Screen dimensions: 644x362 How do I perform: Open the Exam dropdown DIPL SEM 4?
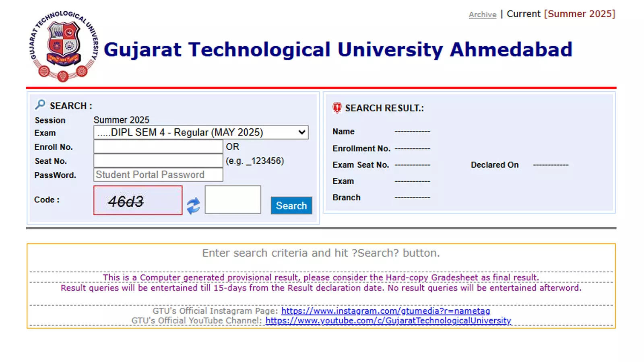coord(201,132)
